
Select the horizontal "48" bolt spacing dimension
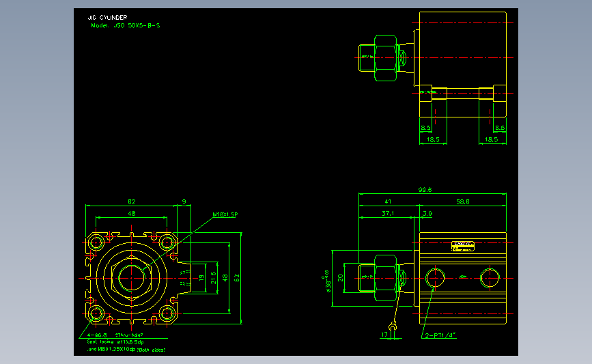click(131, 213)
